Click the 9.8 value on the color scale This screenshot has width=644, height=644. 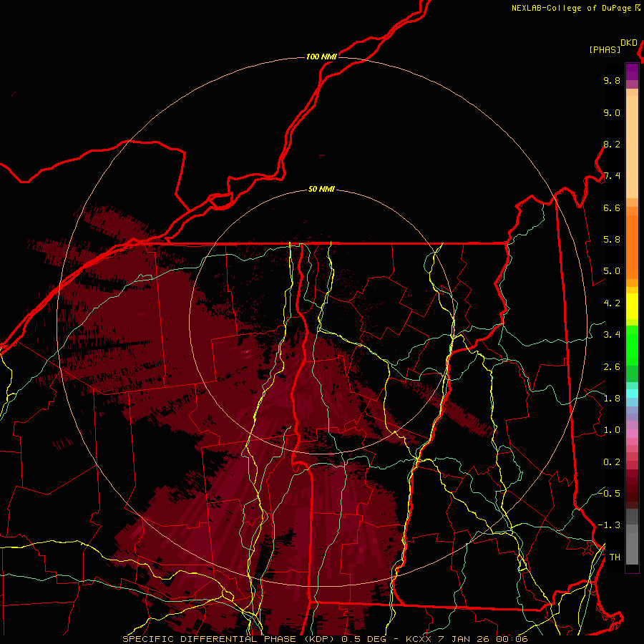pos(612,80)
